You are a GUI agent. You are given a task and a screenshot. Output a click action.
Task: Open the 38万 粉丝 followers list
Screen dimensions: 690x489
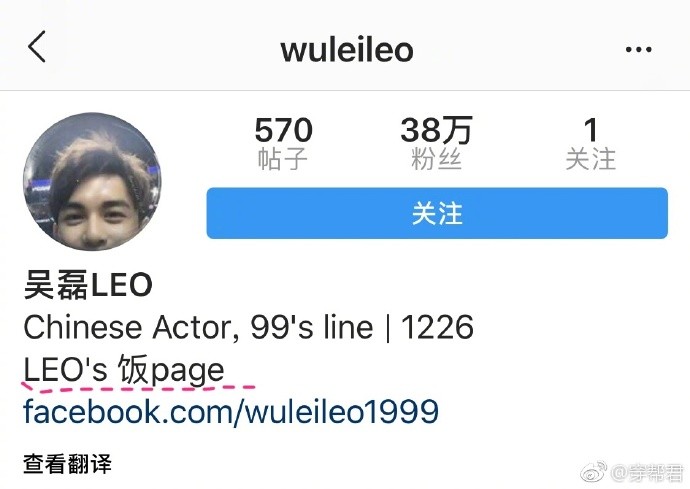[x=437, y=143]
